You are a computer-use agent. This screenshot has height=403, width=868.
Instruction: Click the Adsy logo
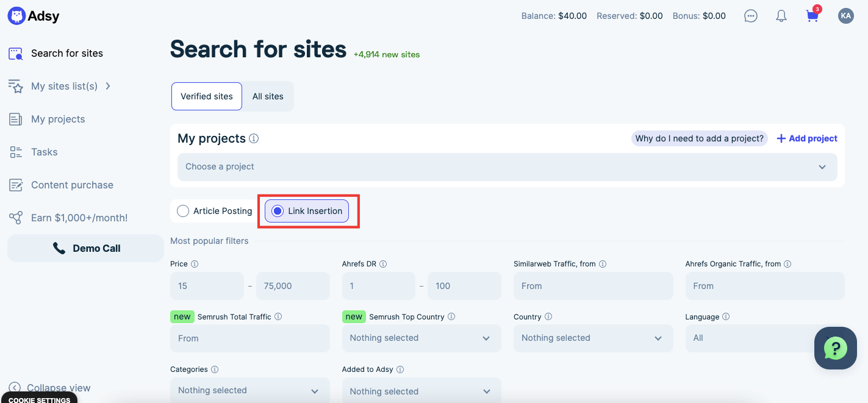point(34,16)
